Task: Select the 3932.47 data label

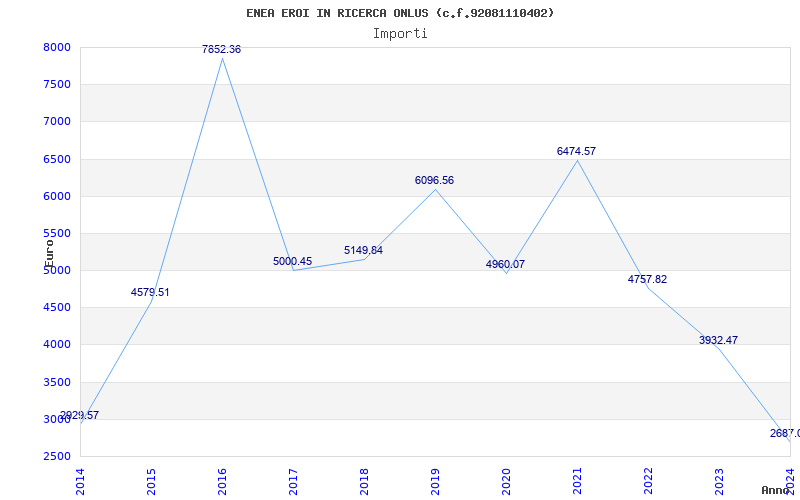Action: click(718, 340)
